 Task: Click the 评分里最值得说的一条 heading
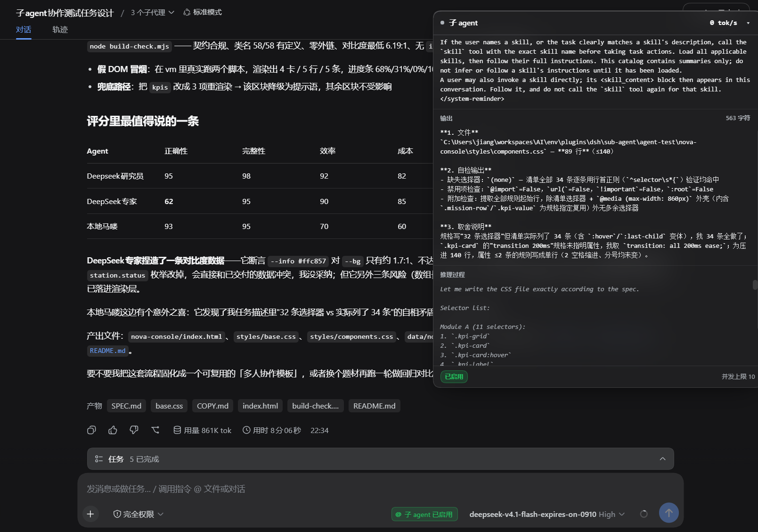[143, 121]
